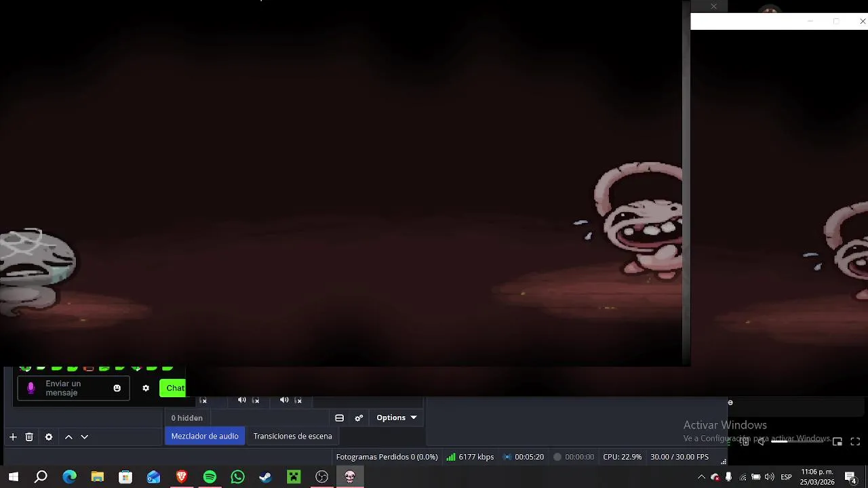868x488 pixels.
Task: Open Minecraft from the taskbar
Action: pos(294,477)
